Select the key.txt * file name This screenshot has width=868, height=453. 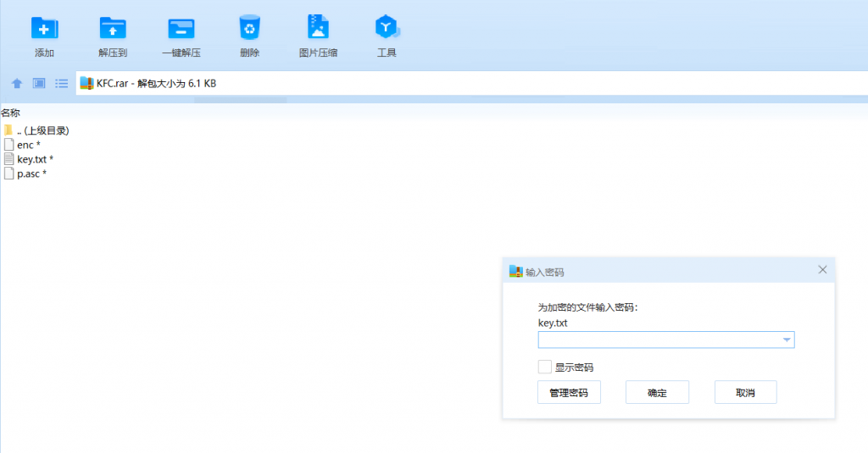pos(36,159)
